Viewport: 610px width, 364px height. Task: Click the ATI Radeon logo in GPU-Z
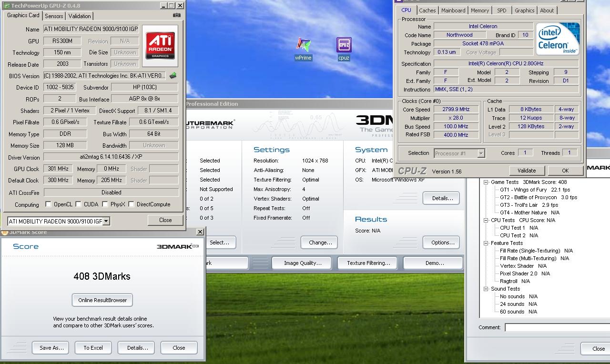pyautogui.click(x=160, y=46)
